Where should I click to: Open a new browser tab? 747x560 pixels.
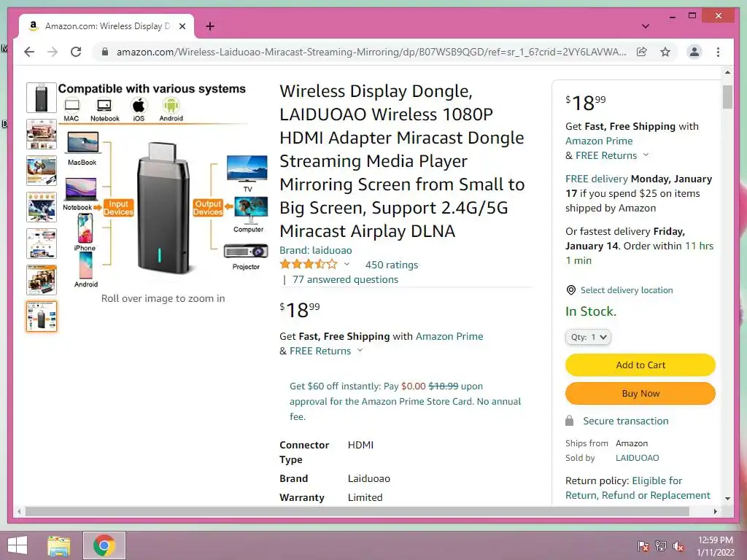pos(209,26)
